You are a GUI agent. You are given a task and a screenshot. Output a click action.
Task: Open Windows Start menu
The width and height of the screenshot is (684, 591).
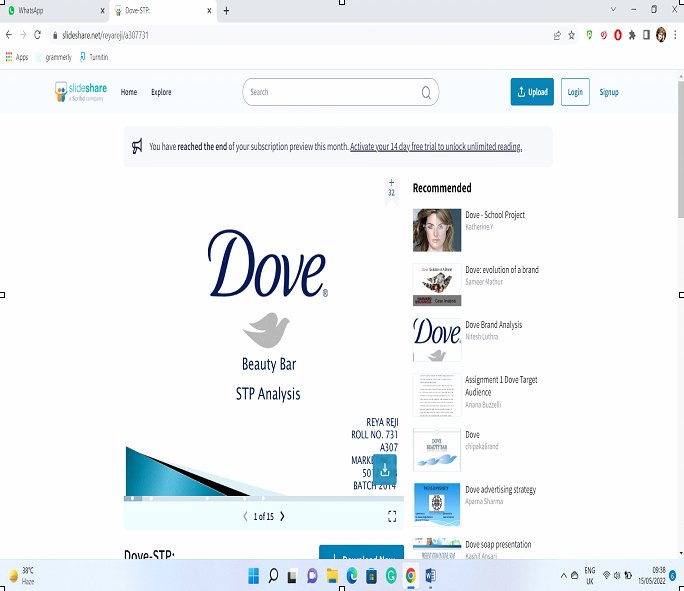(x=253, y=576)
